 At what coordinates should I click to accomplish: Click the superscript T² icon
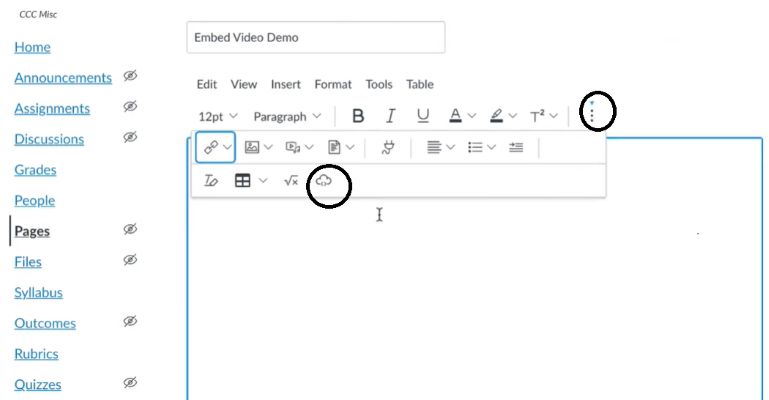click(x=538, y=116)
